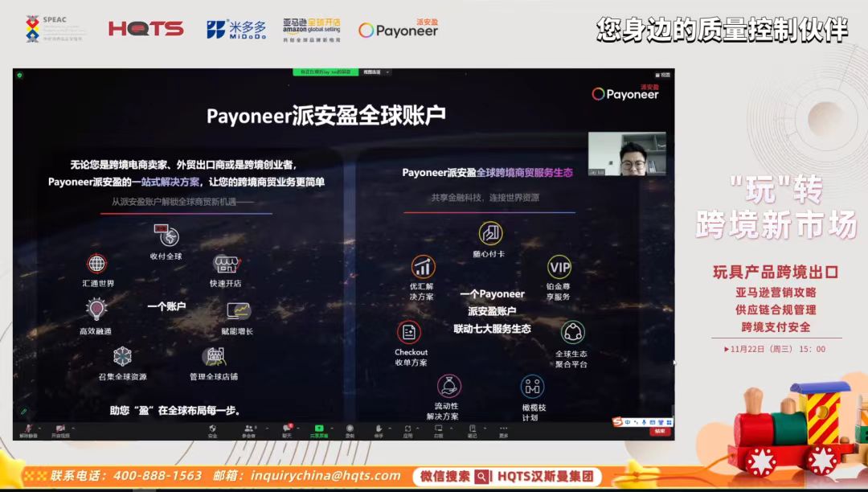Screen dimensions: 868x492
Task: Click the inquirychina@hqts.com email address
Action: click(325, 476)
